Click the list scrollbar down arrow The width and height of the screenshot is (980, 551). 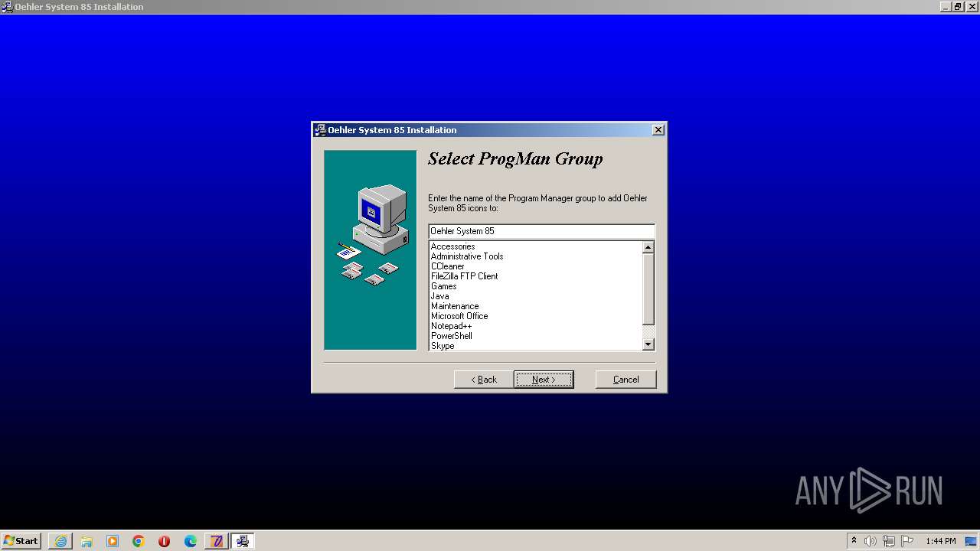coord(648,344)
